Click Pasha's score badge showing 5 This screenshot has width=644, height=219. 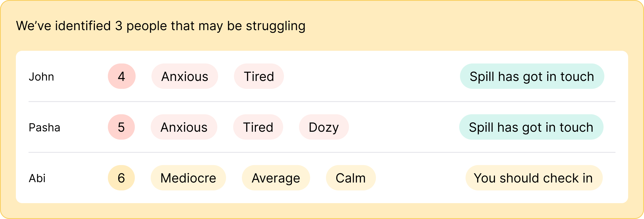(121, 127)
